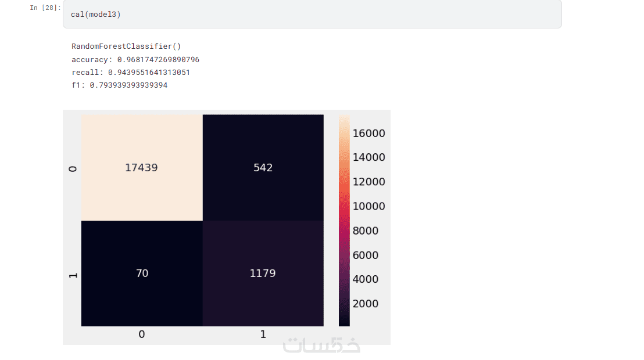
Task: Click the 10000 colorbar tick label
Action: point(368,206)
